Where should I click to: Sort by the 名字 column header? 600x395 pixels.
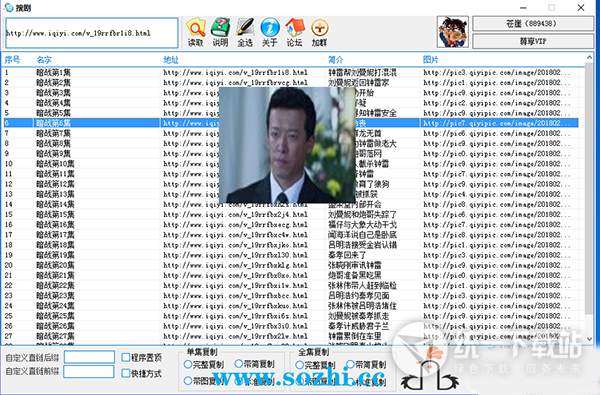click(x=44, y=60)
